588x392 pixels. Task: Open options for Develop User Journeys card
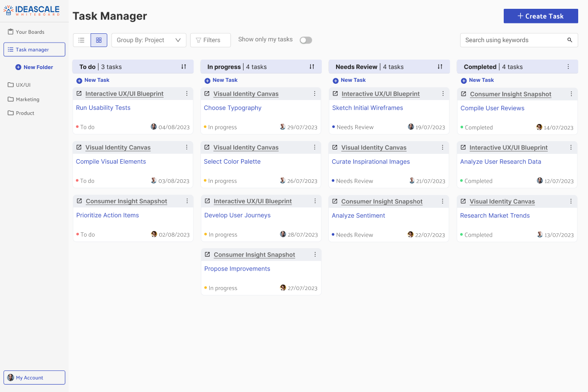pos(315,201)
